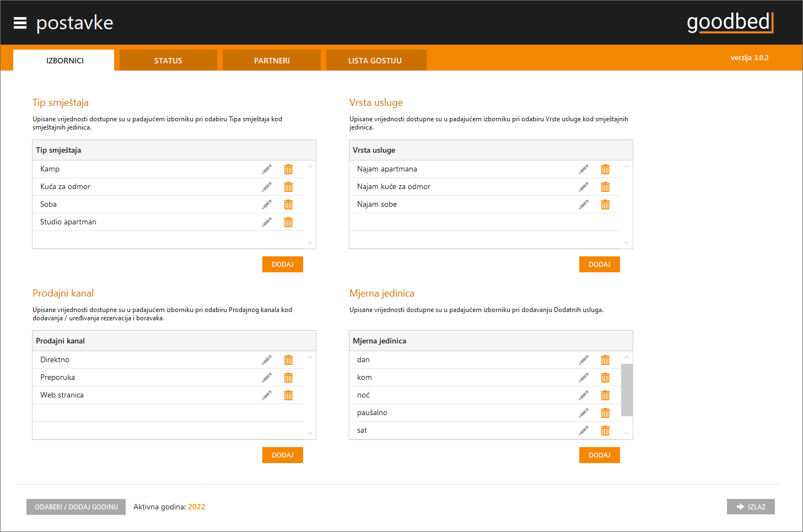
Task: Edit the sat unit of measure
Action: 584,431
